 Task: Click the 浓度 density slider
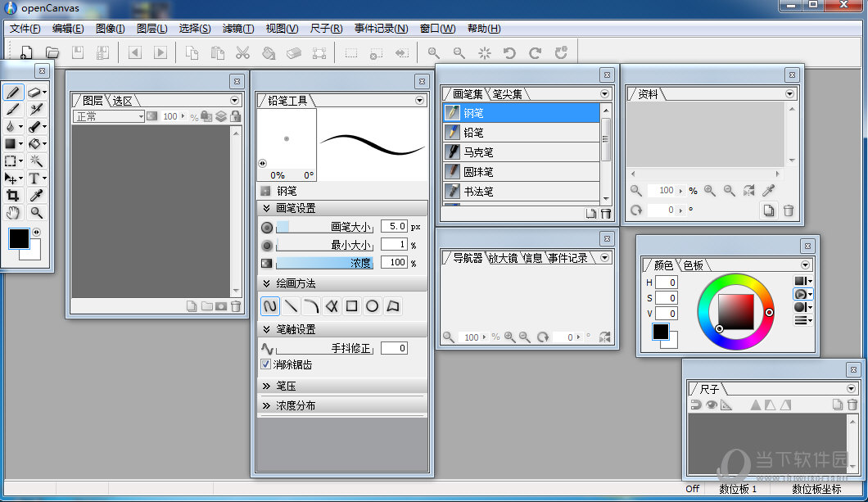coord(324,263)
